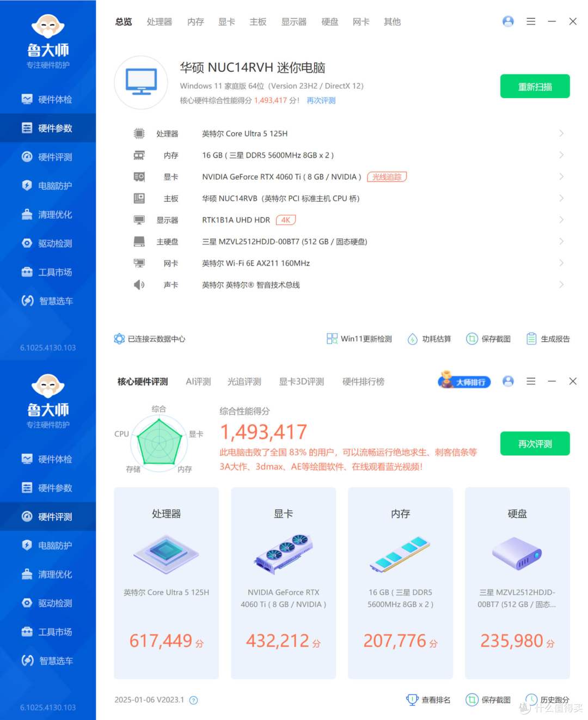Open 硬件评测 in the upper sidebar
The image size is (588, 720).
coord(48,157)
